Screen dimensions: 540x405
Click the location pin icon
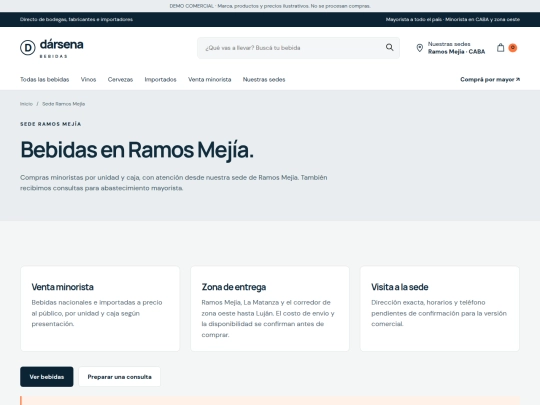[419, 48]
